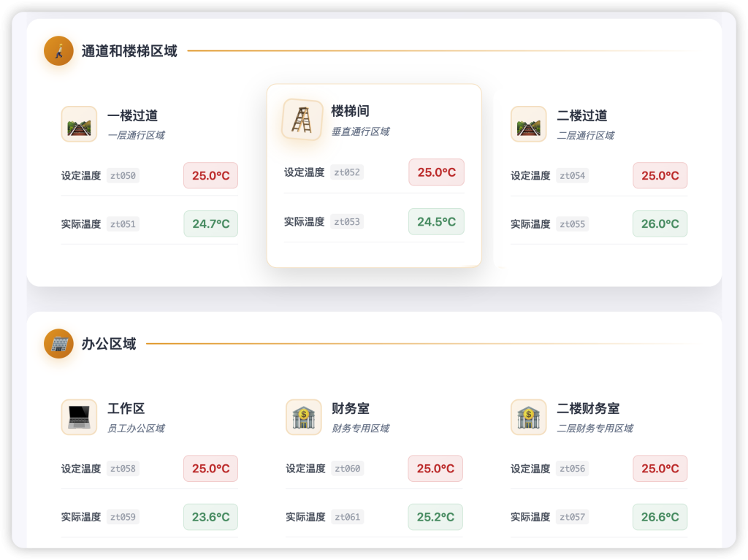
Task: Open the 通道和楼梯区域 section heading
Action: point(129,51)
